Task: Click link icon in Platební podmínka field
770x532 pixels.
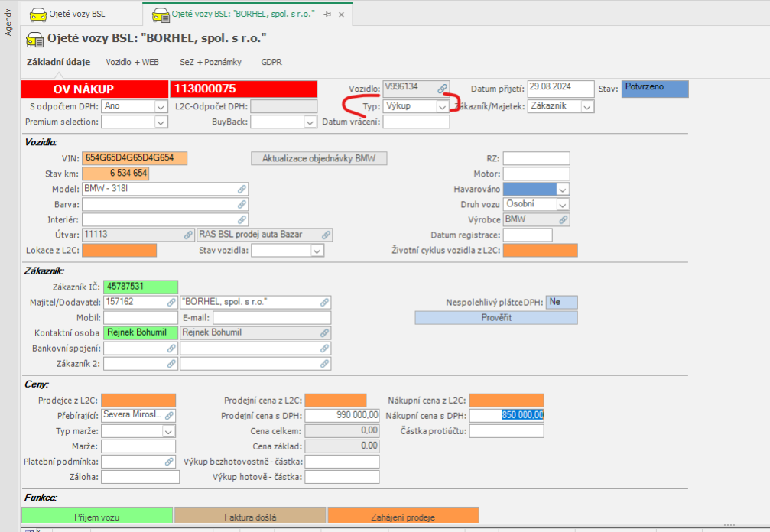Action: [168, 462]
